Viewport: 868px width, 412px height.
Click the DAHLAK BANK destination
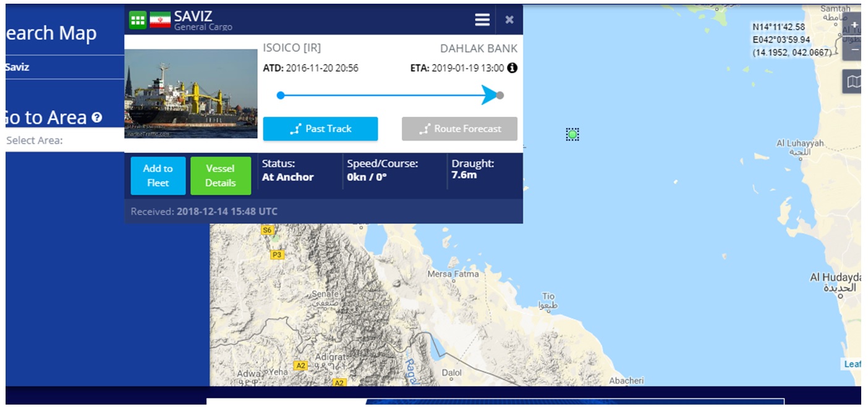479,48
